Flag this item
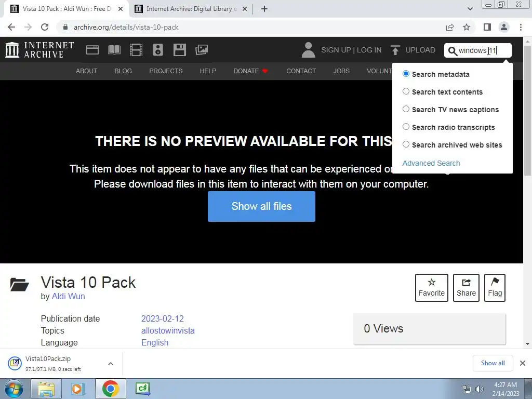 (x=495, y=288)
